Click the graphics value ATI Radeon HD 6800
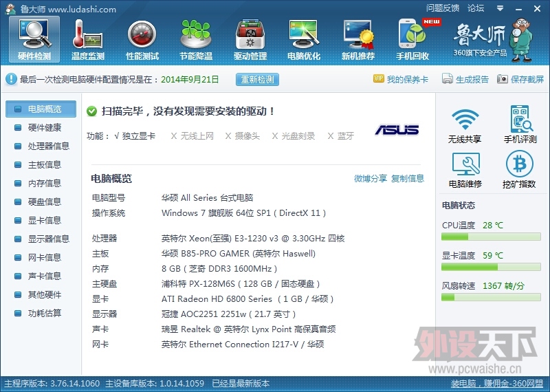The width and height of the screenshot is (550, 392). (x=247, y=299)
